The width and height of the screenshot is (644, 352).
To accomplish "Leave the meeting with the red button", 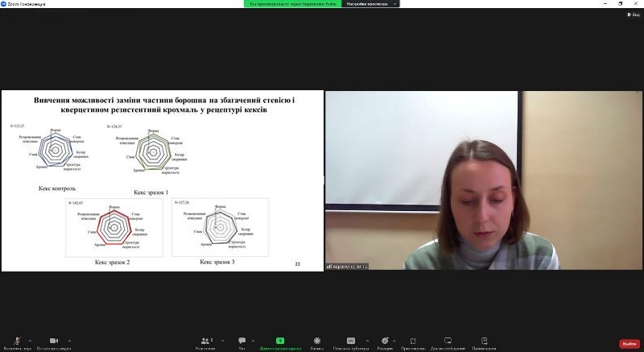I will (x=630, y=343).
